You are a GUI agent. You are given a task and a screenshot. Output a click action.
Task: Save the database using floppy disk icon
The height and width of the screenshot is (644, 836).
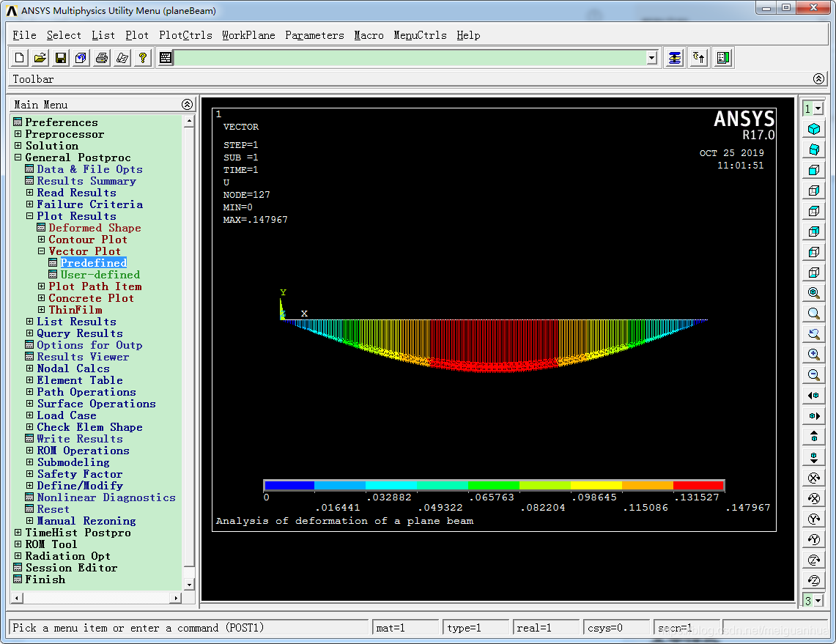point(62,58)
